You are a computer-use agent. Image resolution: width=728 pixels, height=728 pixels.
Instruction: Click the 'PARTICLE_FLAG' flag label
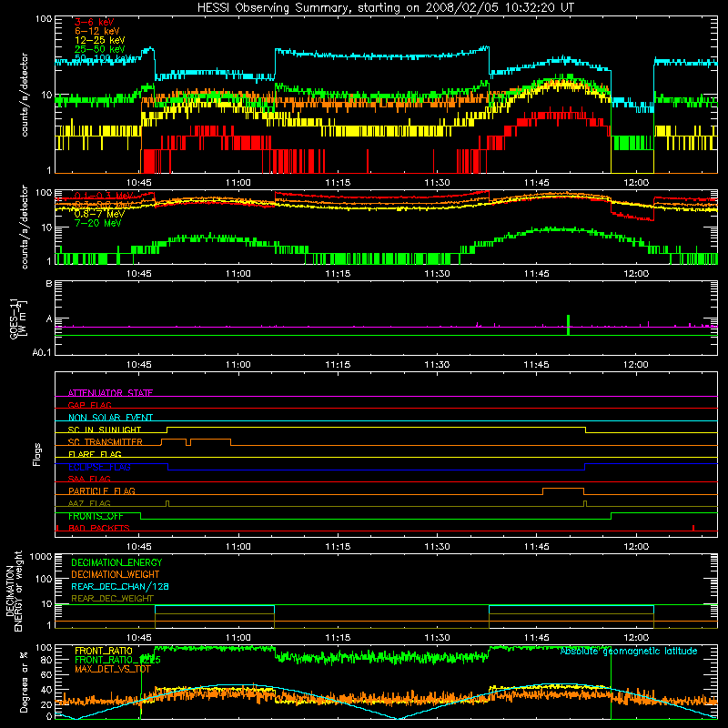click(x=102, y=490)
